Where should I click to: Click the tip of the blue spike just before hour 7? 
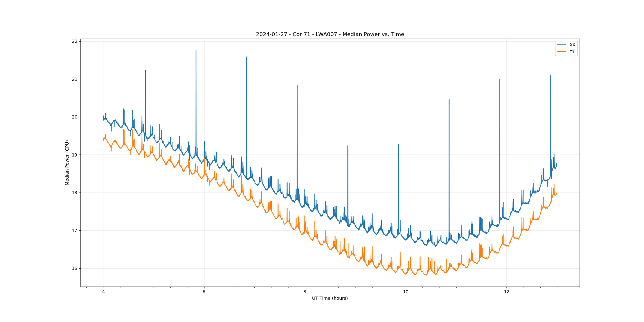click(x=247, y=57)
